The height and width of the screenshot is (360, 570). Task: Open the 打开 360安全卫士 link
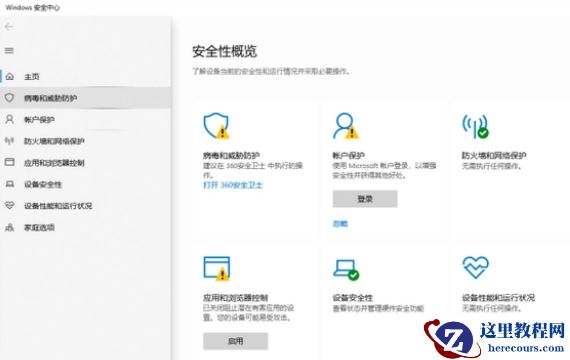233,185
